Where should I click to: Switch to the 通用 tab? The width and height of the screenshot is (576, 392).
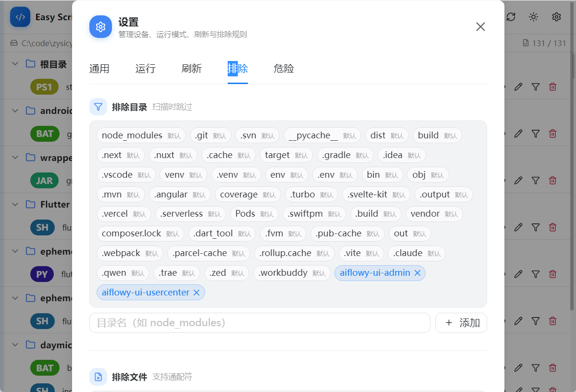click(x=99, y=69)
